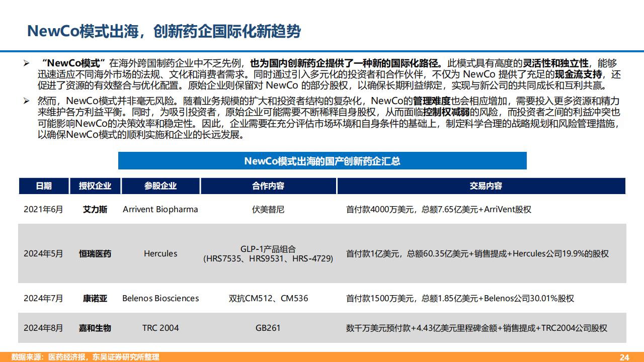Screen dimensions: 644x362
Task: Select the cell 'Hercules'
Action: pos(160,253)
